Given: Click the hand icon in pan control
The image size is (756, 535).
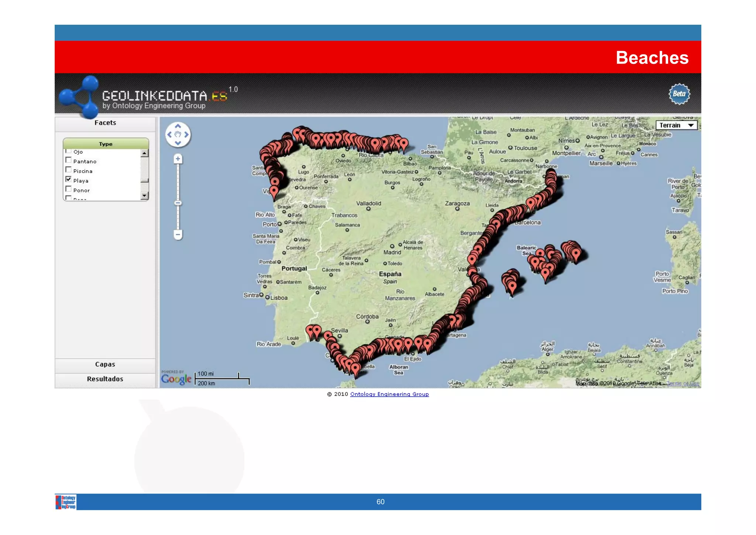Looking at the screenshot, I should pyautogui.click(x=178, y=134).
